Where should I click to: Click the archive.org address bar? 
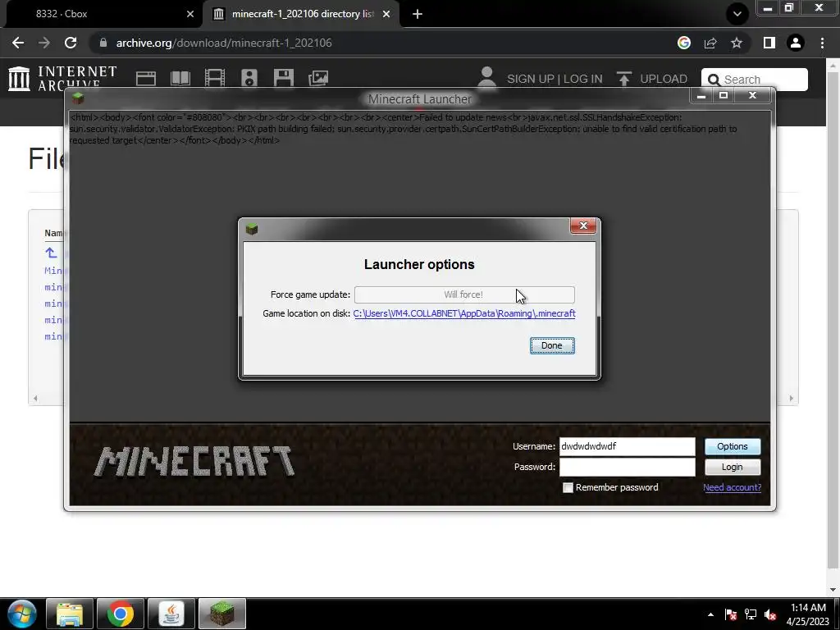point(375,43)
